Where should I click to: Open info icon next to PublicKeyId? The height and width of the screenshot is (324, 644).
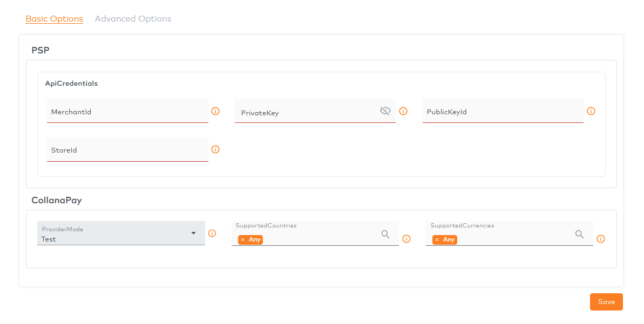[591, 111]
